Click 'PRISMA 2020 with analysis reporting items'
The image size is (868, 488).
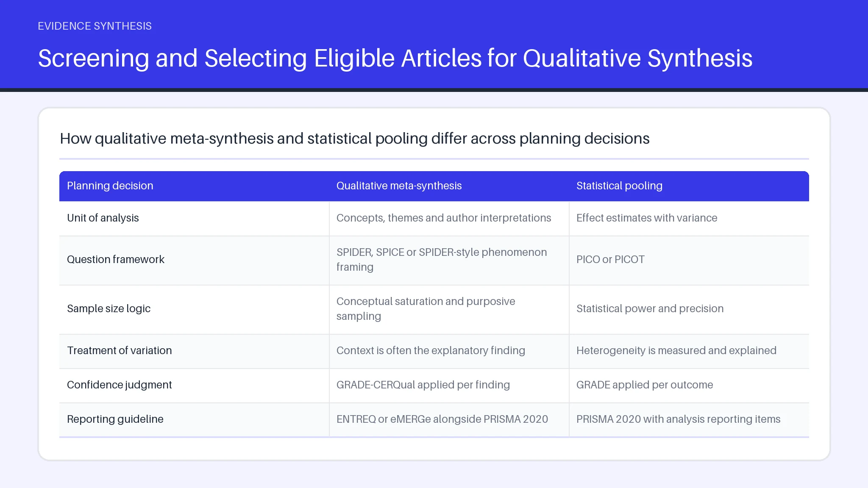point(678,419)
